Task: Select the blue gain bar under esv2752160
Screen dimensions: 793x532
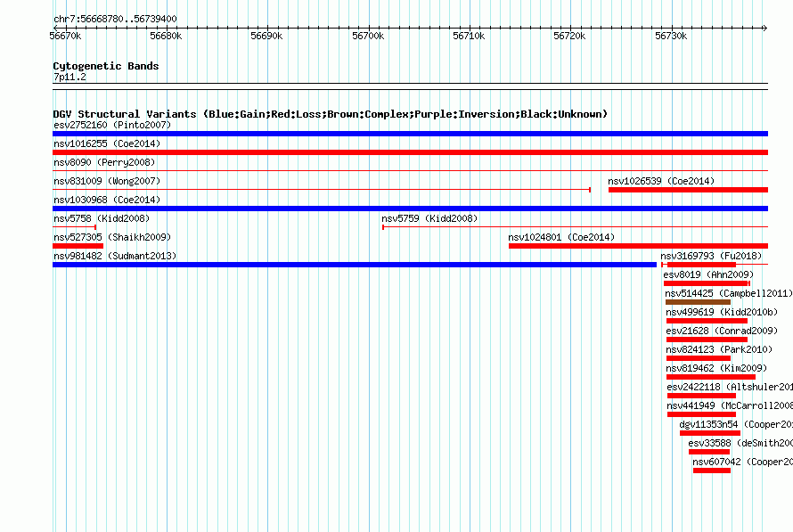Action: (x=410, y=134)
